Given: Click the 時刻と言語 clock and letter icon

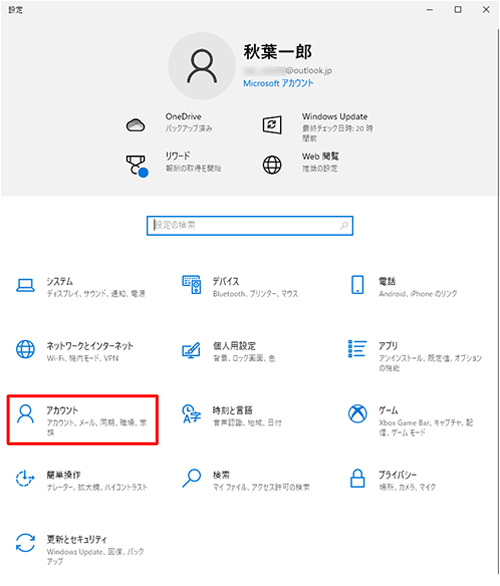Looking at the screenshot, I should [191, 414].
